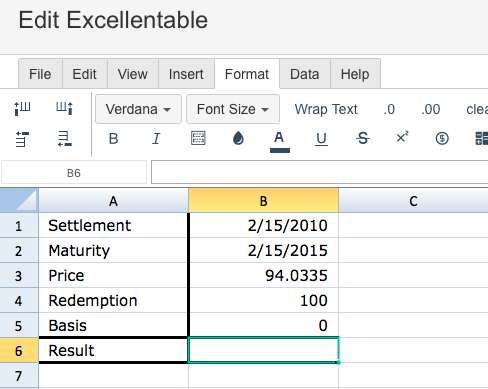
Task: Expand the Font Size dropdown
Action: click(233, 109)
